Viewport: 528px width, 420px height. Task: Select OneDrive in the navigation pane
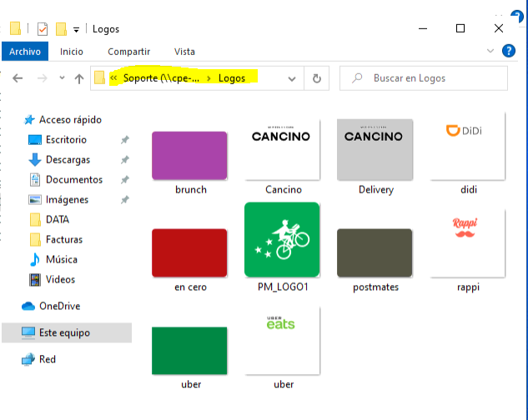pos(51,306)
